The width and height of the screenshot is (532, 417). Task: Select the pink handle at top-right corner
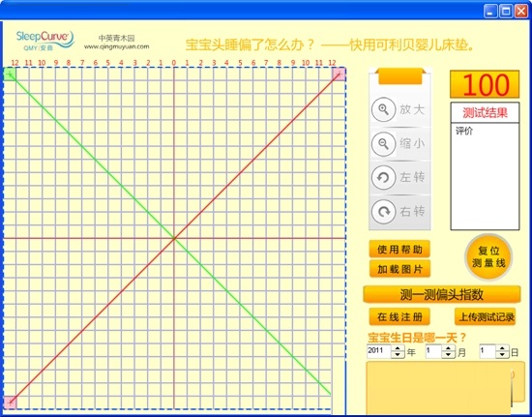point(339,74)
